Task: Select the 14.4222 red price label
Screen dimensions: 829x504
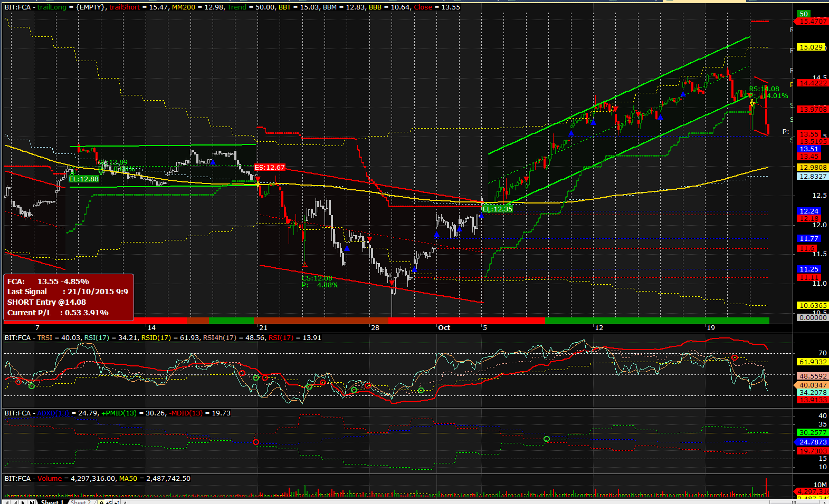Action: pos(813,83)
